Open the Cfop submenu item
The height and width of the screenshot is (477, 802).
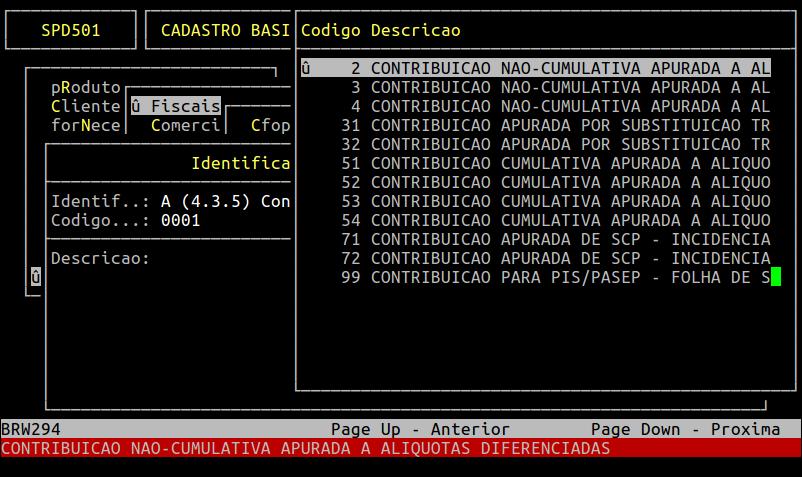tap(270, 125)
